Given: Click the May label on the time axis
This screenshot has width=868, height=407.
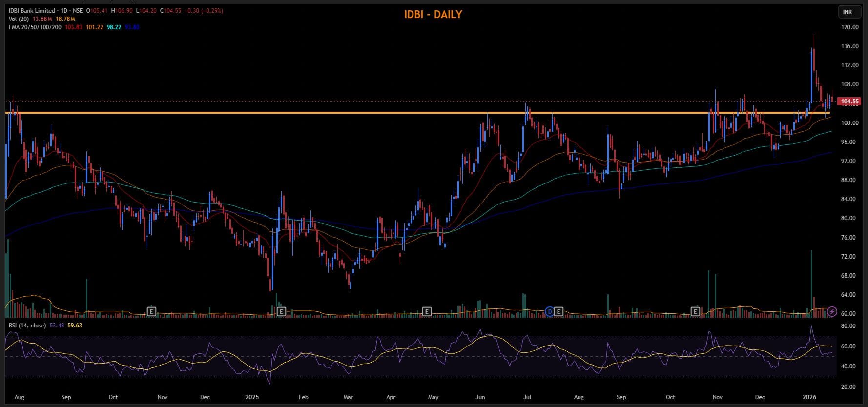Looking at the screenshot, I should click(433, 397).
